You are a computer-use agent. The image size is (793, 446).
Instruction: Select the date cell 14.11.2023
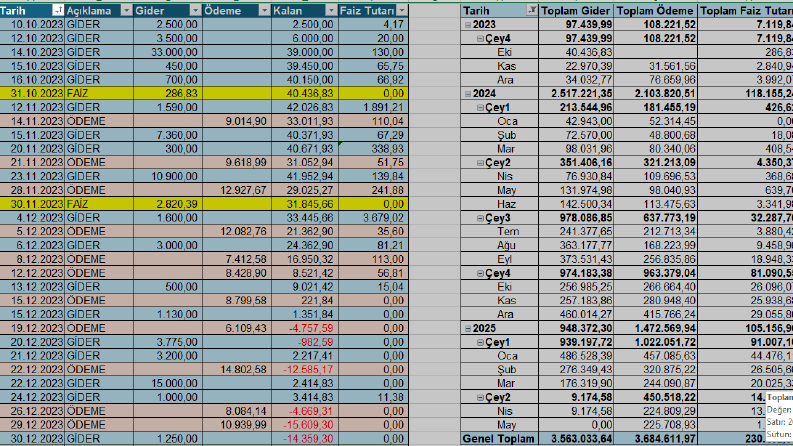click(32, 121)
